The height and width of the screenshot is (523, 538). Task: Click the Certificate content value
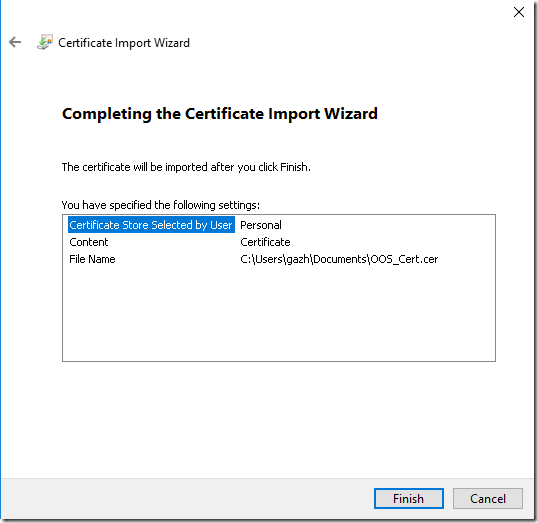[265, 242]
